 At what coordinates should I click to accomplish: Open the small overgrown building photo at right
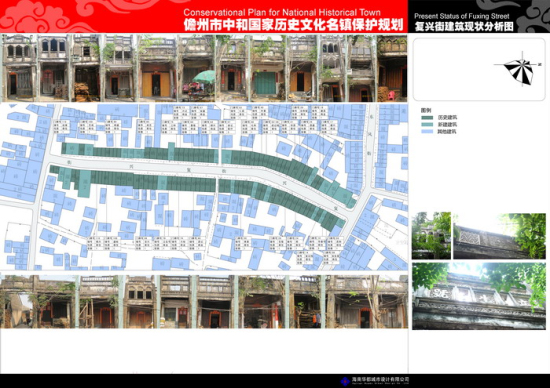[431, 235]
